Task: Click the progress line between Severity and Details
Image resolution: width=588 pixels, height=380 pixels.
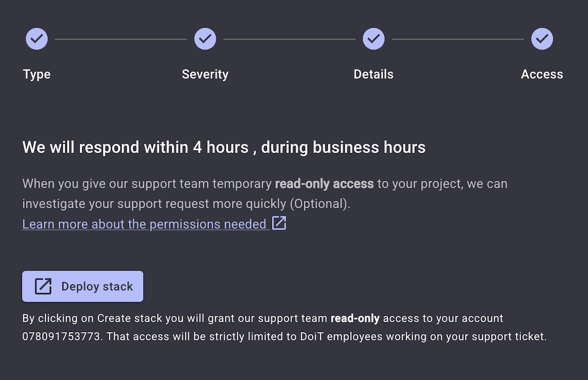Action: coord(289,39)
